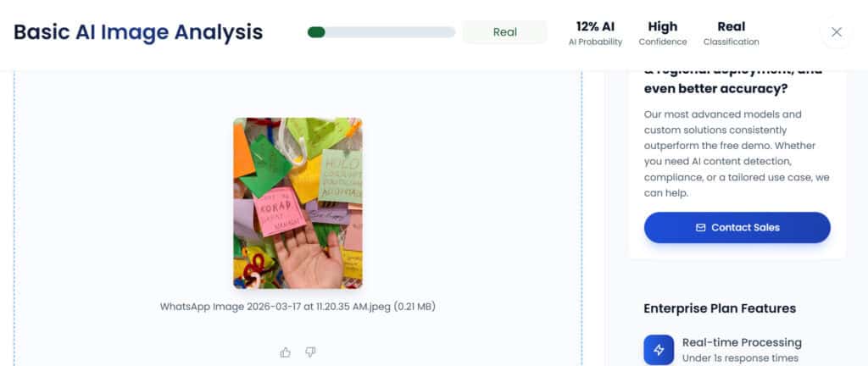Click the Basic AI Image Analysis heading
Image resolution: width=868 pixels, height=366 pixels.
click(x=138, y=32)
